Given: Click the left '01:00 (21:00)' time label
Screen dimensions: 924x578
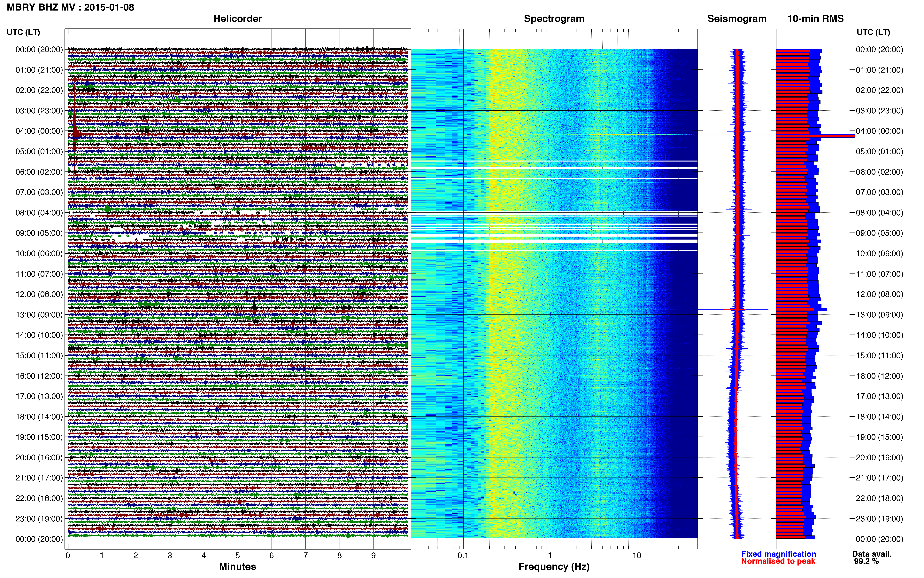Looking at the screenshot, I should 39,70.
